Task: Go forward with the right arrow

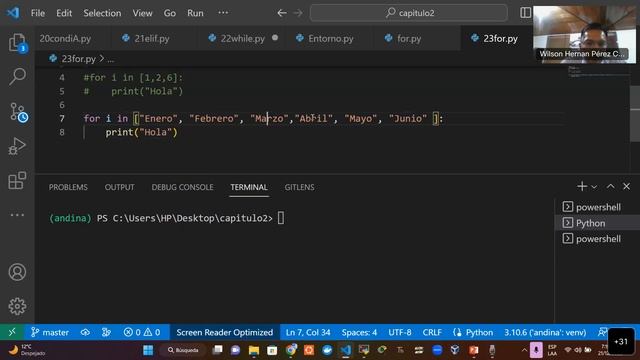Action: (298, 13)
